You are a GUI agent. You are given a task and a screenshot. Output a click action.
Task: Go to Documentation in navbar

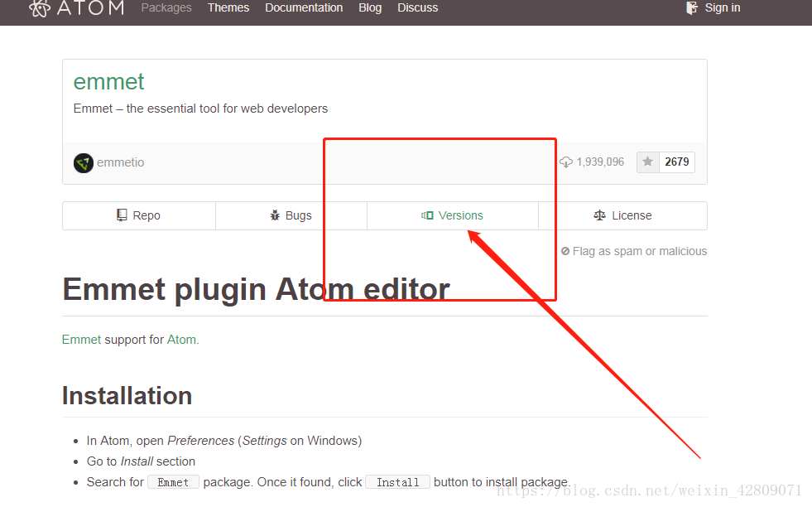click(x=304, y=7)
